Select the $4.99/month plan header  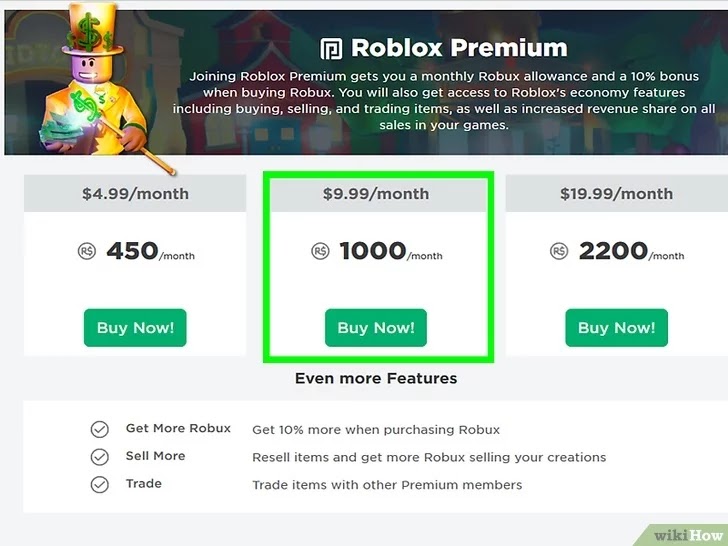135,194
